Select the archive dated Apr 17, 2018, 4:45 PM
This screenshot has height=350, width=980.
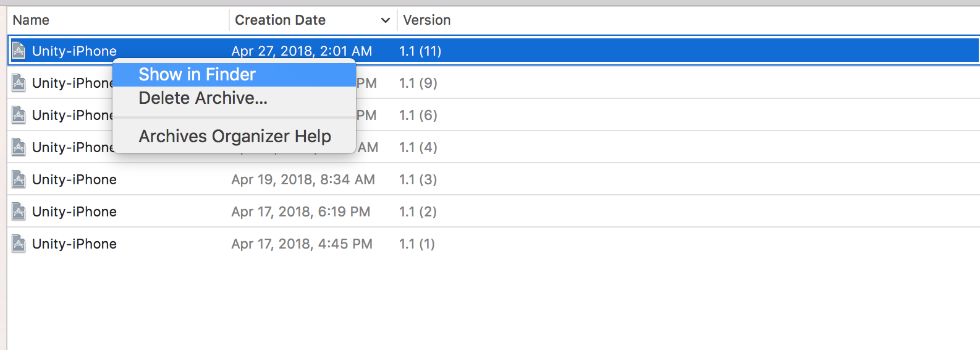tap(302, 244)
